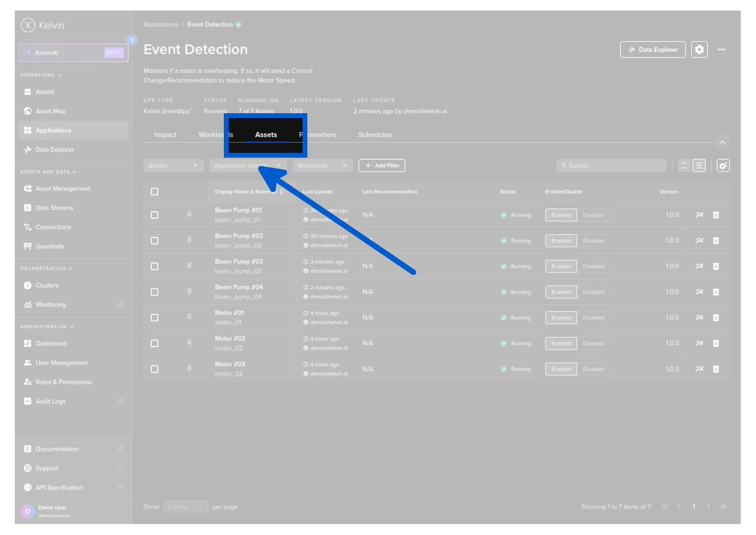Open the items per page dropdown
Image resolution: width=756 pixels, height=535 pixels.
pos(185,507)
